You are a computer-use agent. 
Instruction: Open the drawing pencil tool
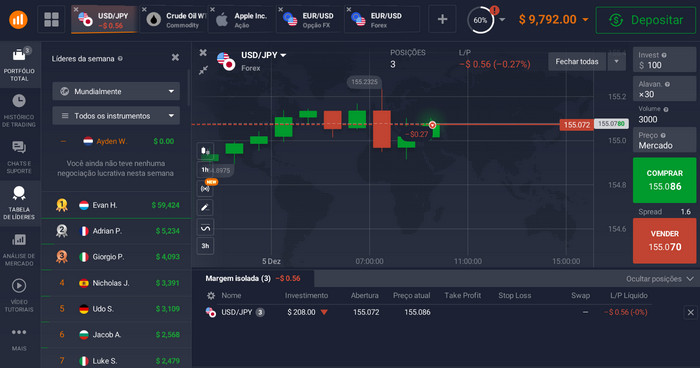pos(205,208)
